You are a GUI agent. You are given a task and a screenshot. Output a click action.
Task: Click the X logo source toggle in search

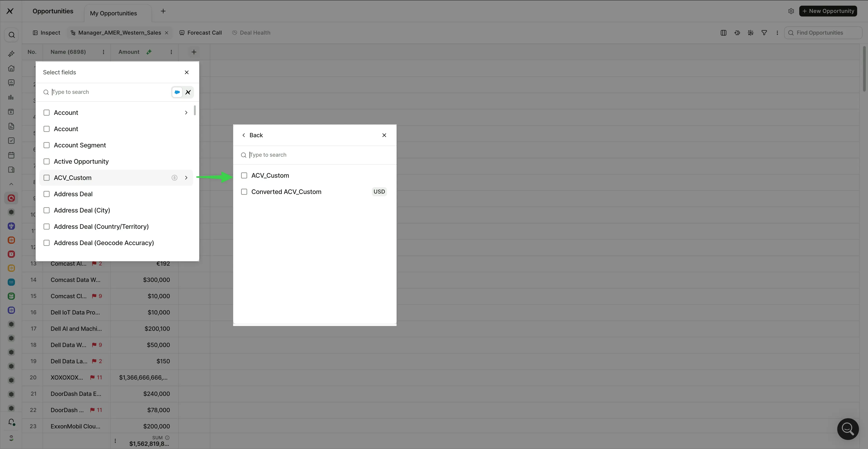(x=188, y=92)
